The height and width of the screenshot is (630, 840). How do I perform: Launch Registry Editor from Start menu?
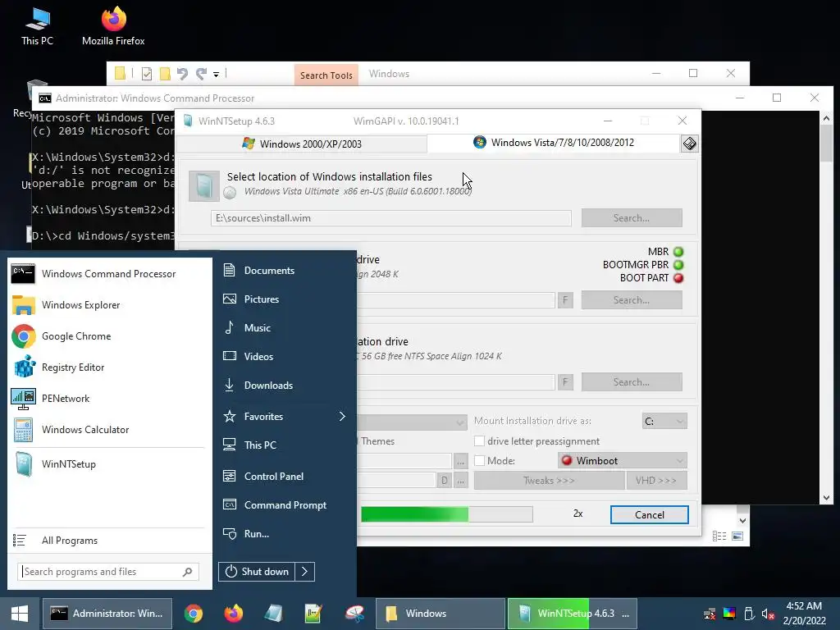click(109, 367)
